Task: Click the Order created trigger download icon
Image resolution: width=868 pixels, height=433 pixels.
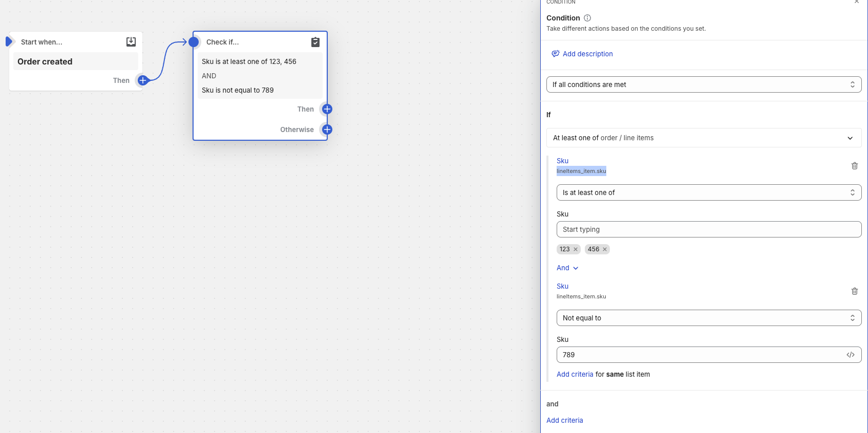Action: [131, 42]
